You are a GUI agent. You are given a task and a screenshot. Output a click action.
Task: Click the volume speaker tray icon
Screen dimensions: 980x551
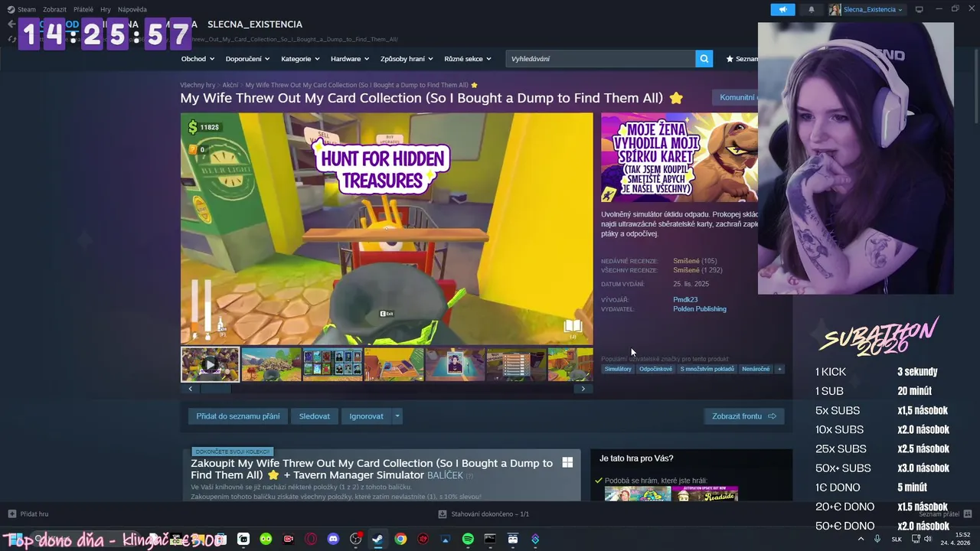point(928,539)
